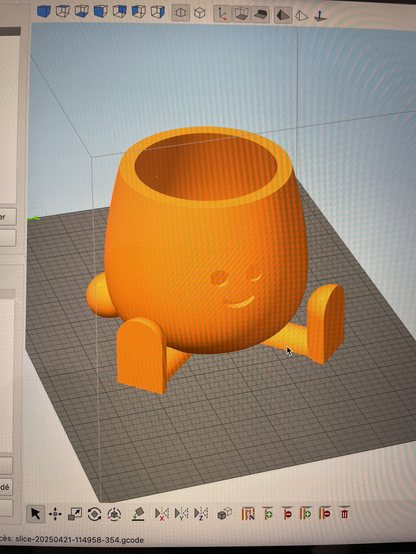Enable orthographic cube projection mode
This screenshot has height=554, width=416.
pos(200,13)
